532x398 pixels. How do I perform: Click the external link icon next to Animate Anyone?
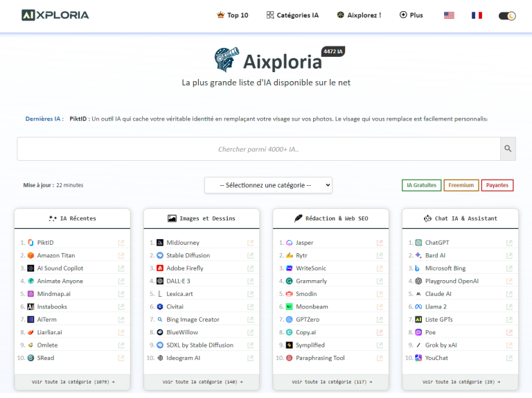click(x=121, y=282)
